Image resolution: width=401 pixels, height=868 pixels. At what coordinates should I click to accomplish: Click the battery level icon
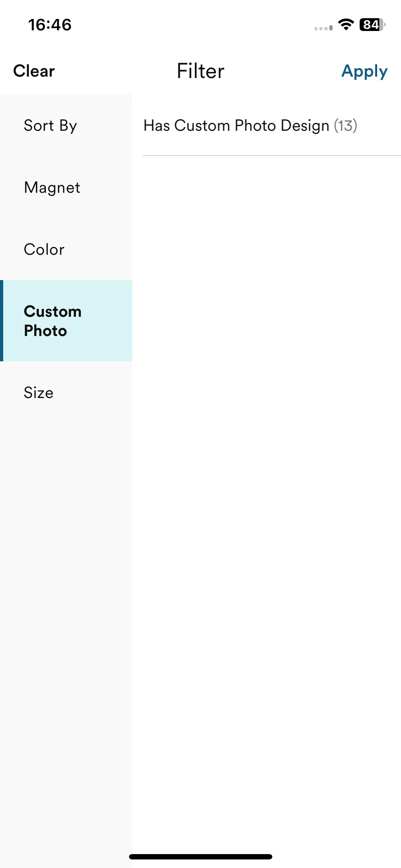coord(372,25)
